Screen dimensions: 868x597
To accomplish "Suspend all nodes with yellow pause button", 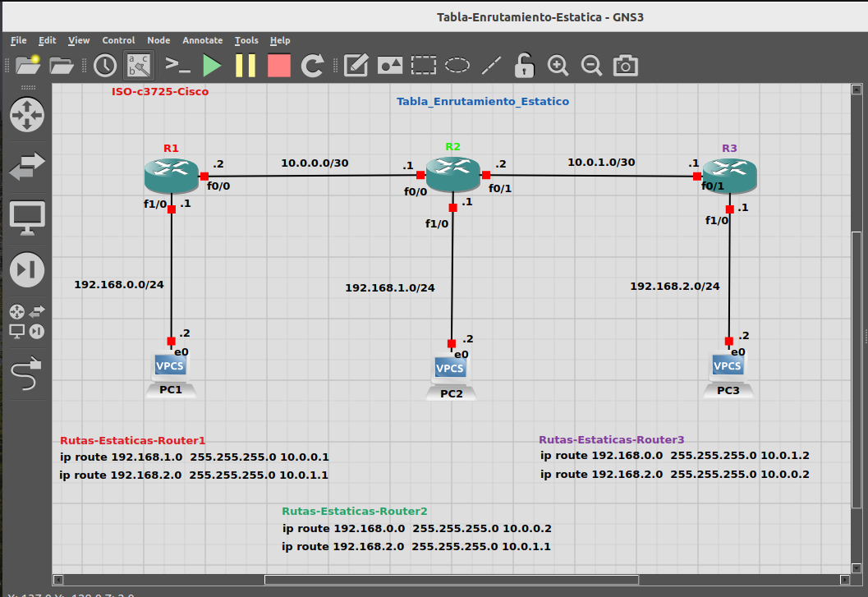I will coord(246,66).
